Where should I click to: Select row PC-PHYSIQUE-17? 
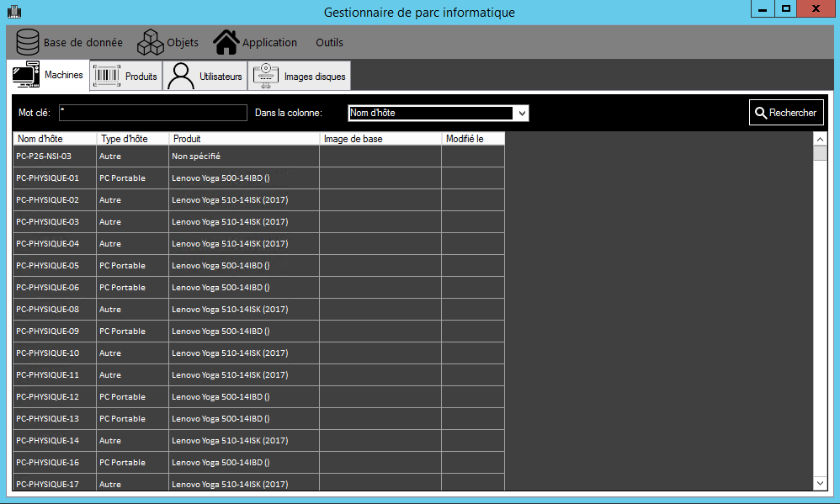point(258,482)
